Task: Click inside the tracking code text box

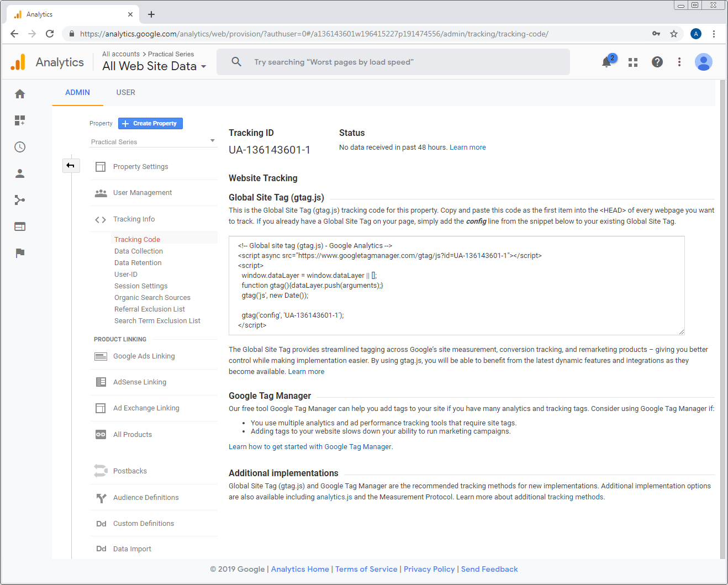Action: [457, 286]
